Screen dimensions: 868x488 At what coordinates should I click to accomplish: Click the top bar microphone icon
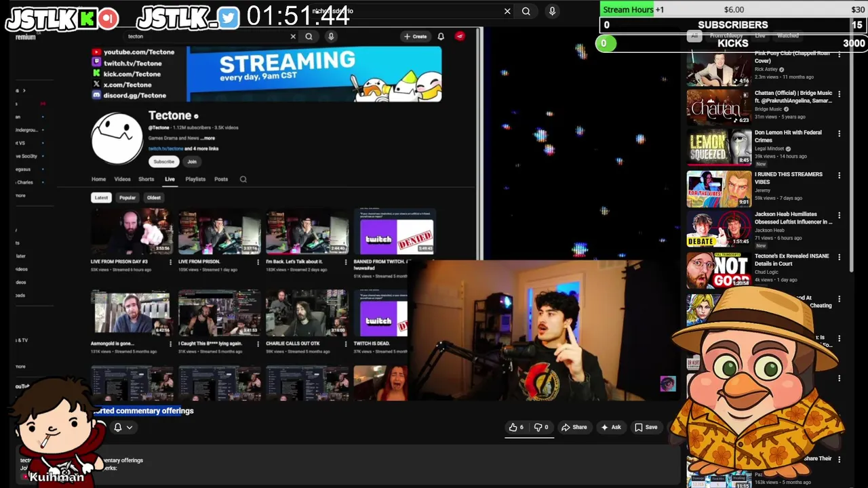click(x=552, y=11)
